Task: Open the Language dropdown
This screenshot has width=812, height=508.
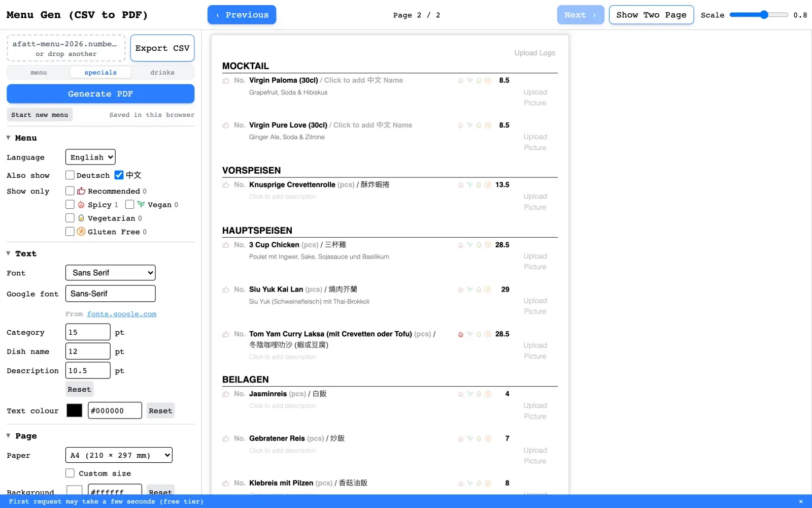Action: (90, 157)
